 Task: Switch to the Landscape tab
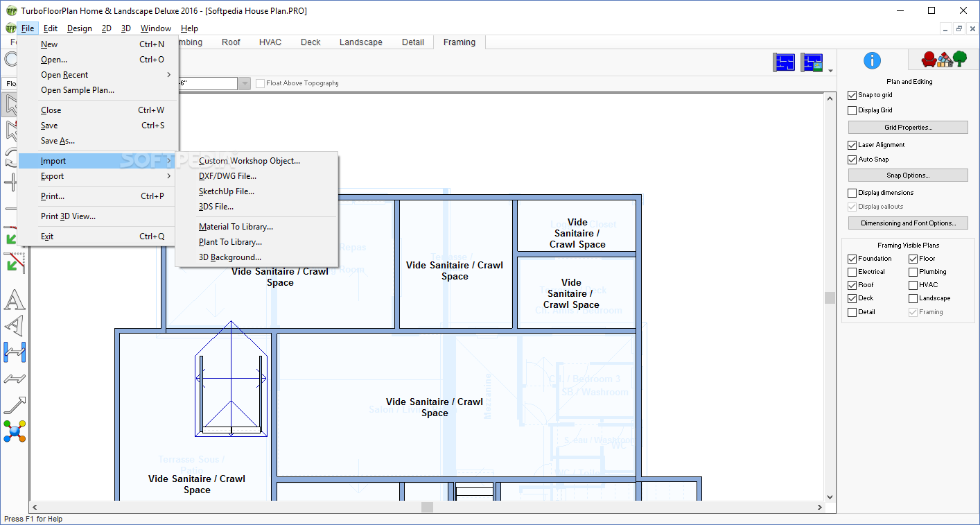(x=361, y=42)
